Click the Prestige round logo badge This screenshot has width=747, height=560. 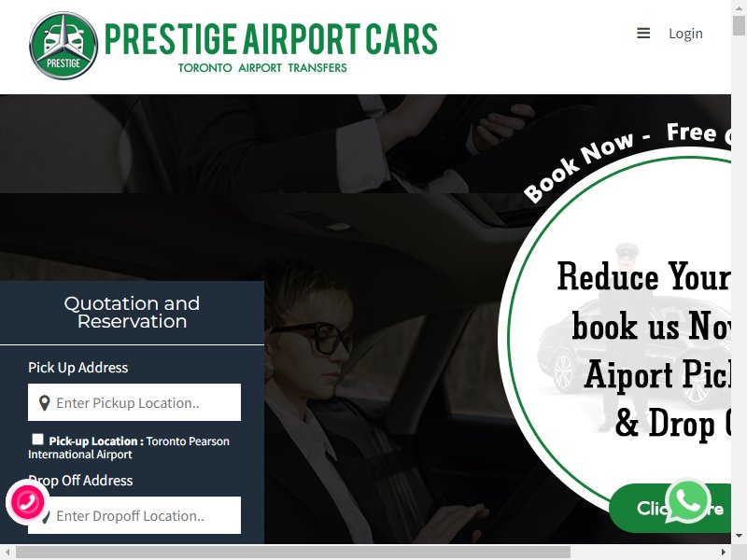coord(63,46)
